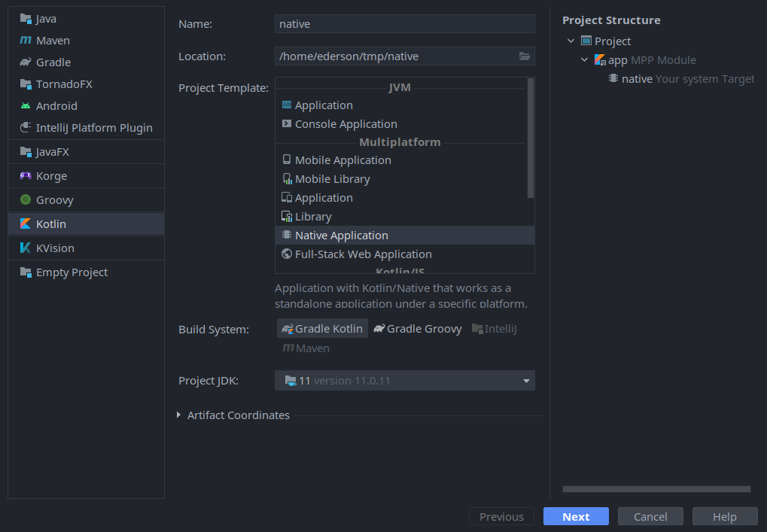Click the Maven icon in sidebar
767x532 pixels.
[x=26, y=40]
